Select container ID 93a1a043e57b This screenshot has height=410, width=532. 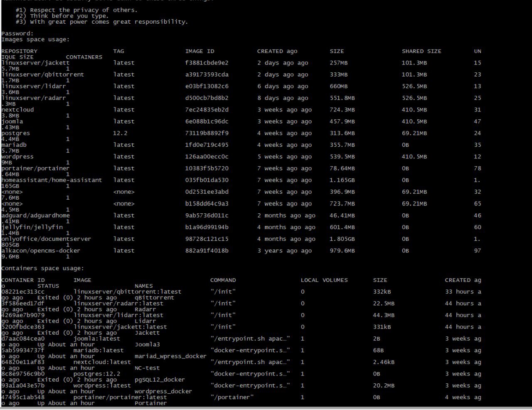pyautogui.click(x=23, y=385)
